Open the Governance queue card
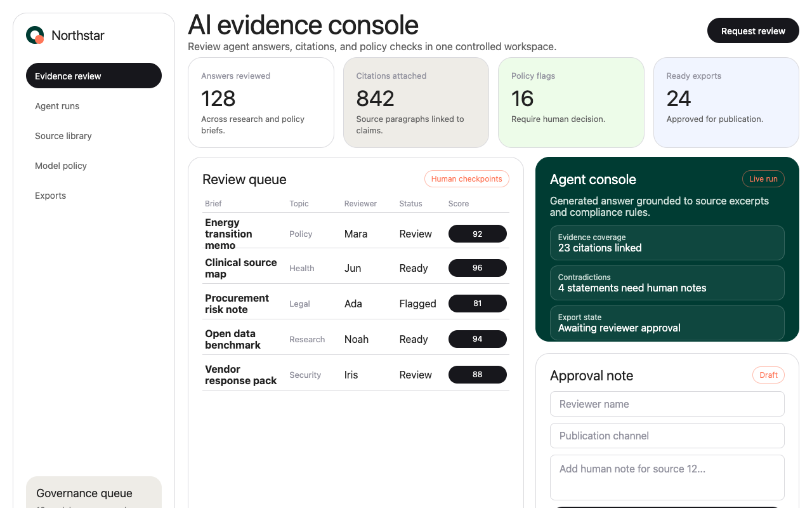The height and width of the screenshot is (508, 812). (x=94, y=492)
